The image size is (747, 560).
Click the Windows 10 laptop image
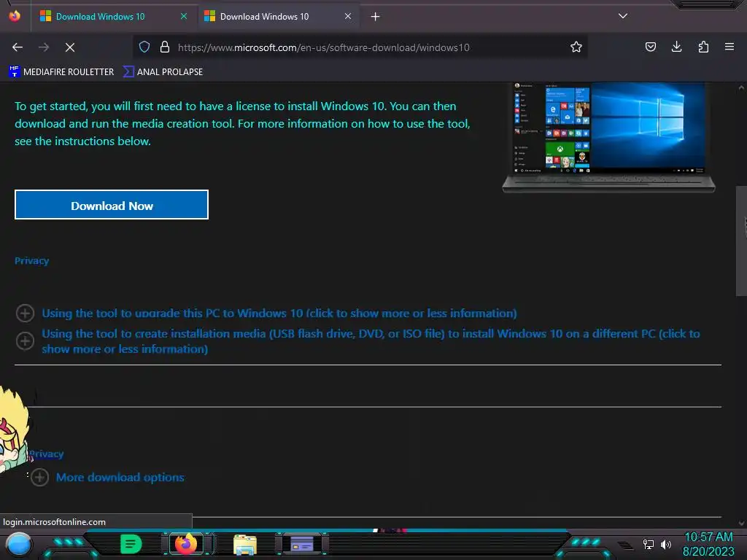click(609, 137)
